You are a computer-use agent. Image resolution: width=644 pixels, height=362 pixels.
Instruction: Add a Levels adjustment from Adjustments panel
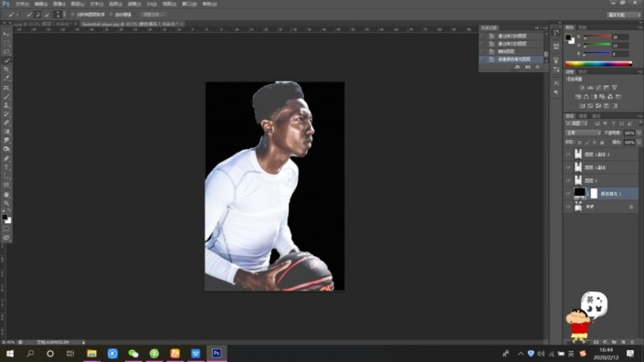tap(590, 88)
